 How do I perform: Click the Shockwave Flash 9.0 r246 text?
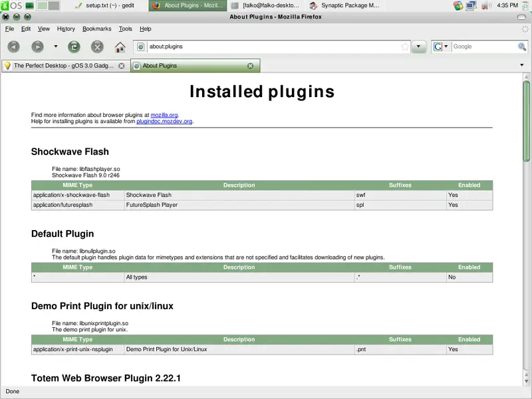(x=86, y=176)
